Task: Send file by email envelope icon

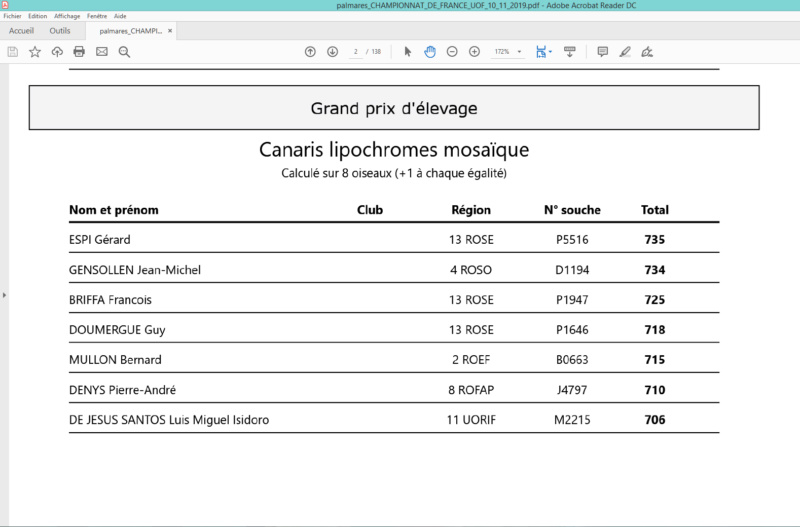Action: (102, 52)
